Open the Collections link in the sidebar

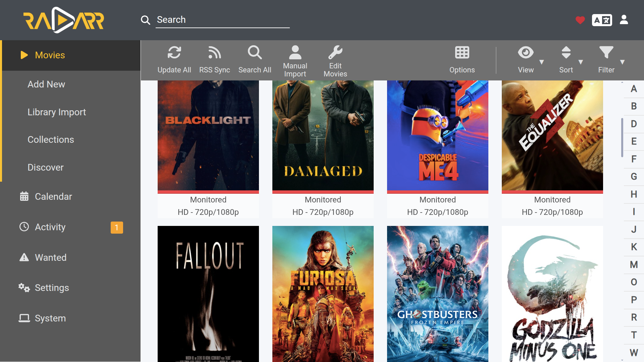click(51, 139)
